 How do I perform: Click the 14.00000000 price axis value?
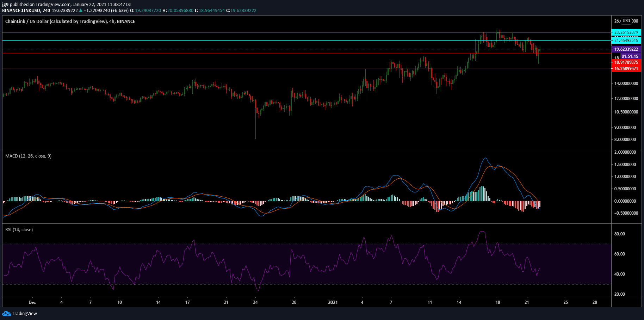coord(626,84)
